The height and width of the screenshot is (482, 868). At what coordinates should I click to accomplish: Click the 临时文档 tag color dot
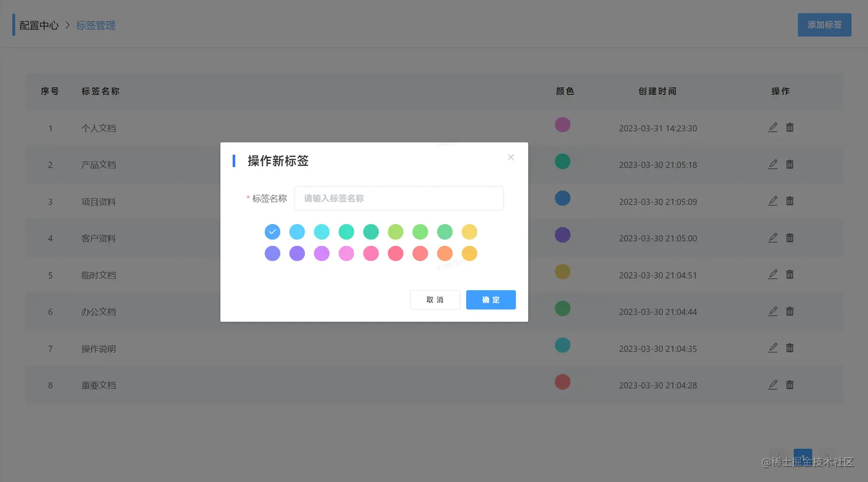point(563,272)
